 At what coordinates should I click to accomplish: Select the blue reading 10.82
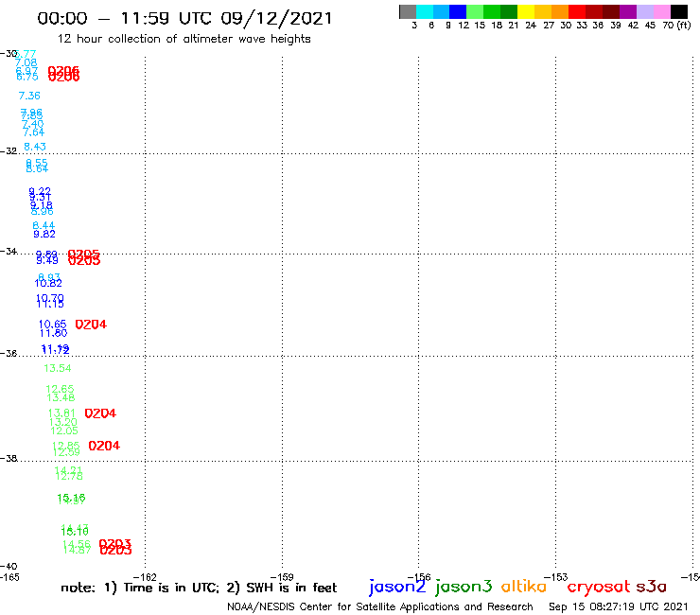pyautogui.click(x=48, y=283)
